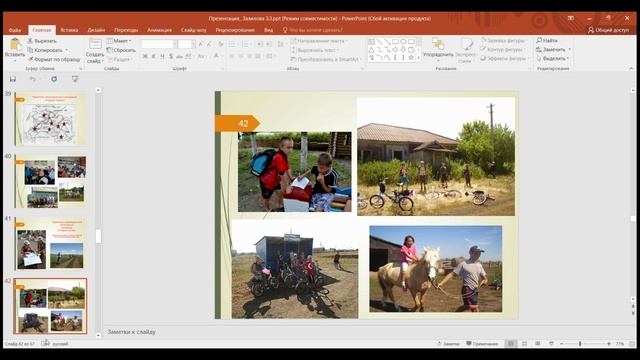Select the star shape in the shapes gallery
This screenshot has width=640, height=360.
click(411, 58)
